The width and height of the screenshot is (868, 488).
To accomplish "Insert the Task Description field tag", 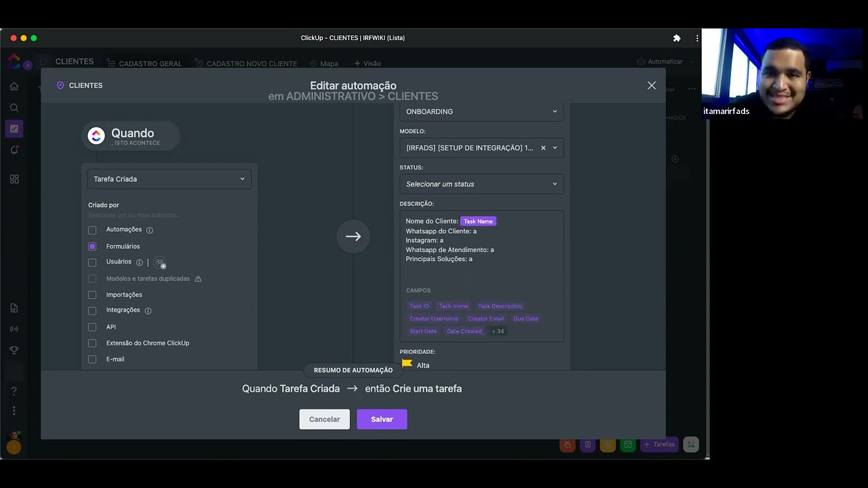I will point(500,306).
